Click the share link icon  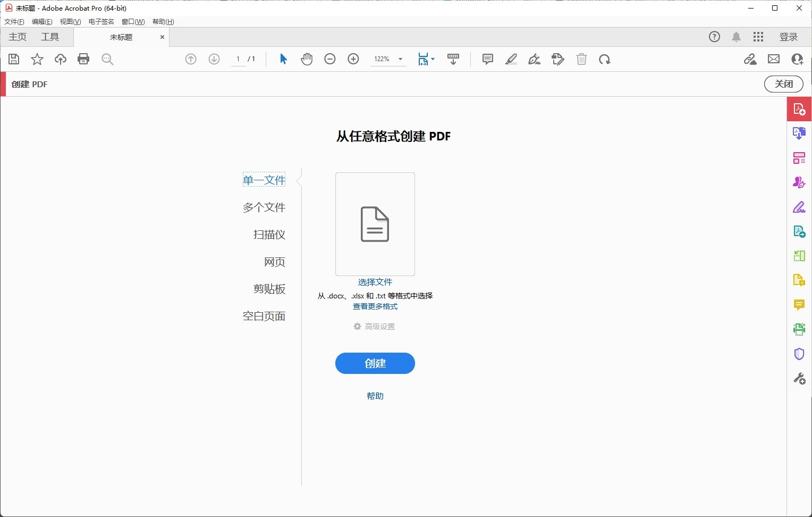tap(750, 59)
